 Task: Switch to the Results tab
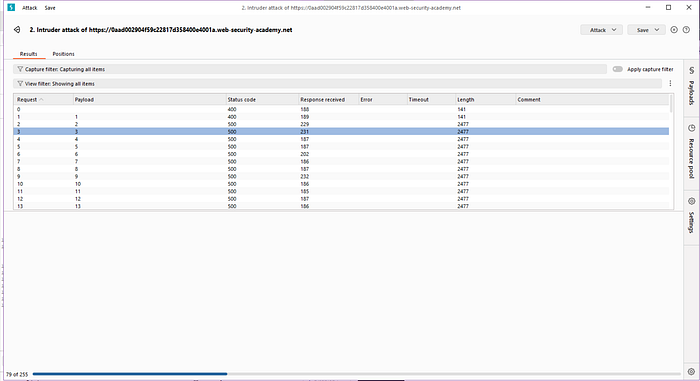29,54
